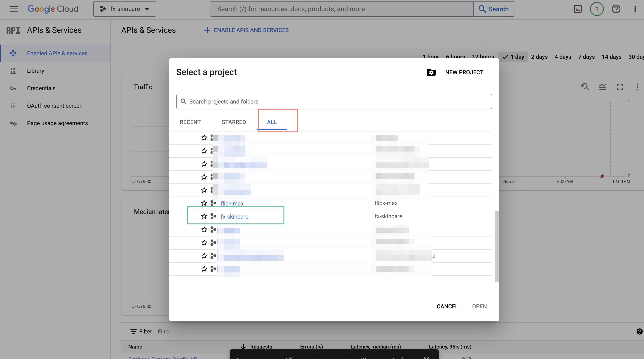Select the 14 days time range
The height and width of the screenshot is (359, 644).
(x=611, y=57)
